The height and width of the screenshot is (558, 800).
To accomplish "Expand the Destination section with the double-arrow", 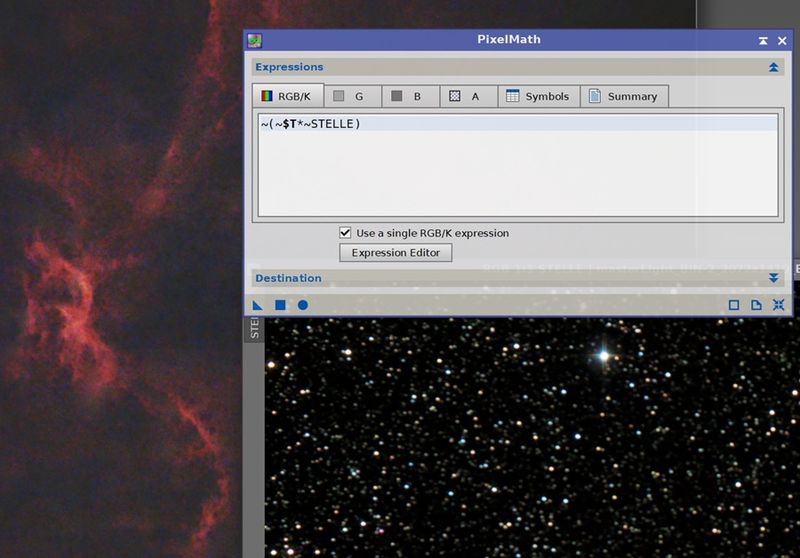I will pyautogui.click(x=773, y=278).
